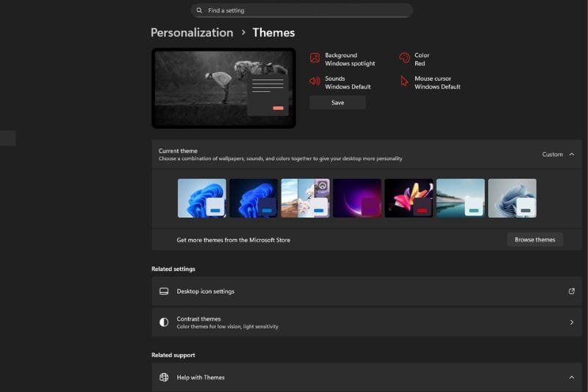Viewport: 588px width, 392px height.
Task: Click the Color palette icon
Action: [404, 58]
